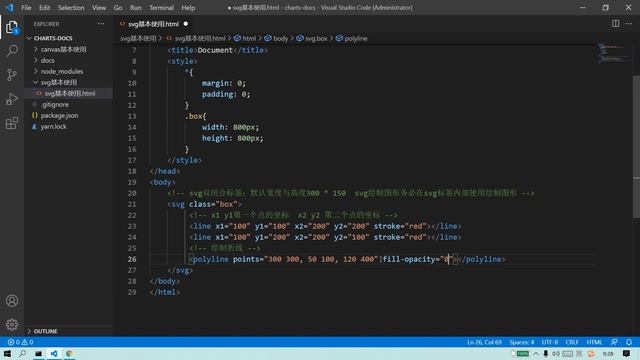640x360 pixels.
Task: Open Go menu
Action: coord(118,8)
